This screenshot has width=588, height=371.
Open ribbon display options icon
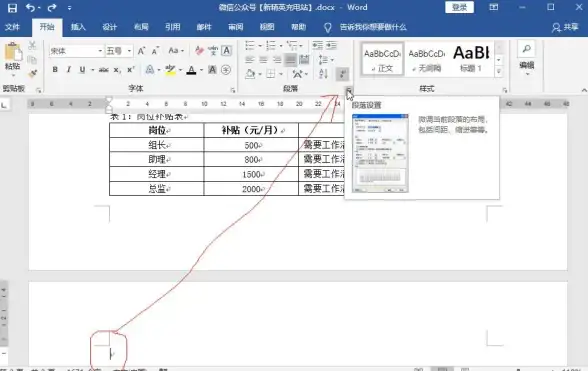click(x=494, y=7)
